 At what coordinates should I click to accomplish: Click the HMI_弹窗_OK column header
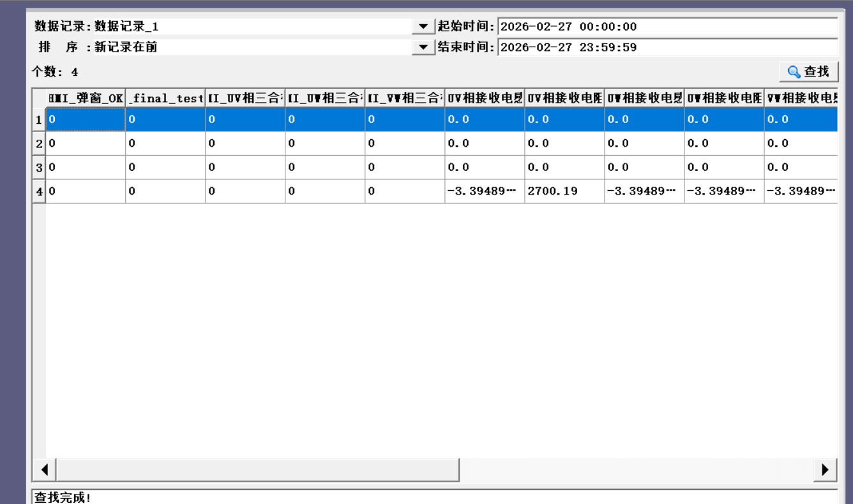point(86,98)
